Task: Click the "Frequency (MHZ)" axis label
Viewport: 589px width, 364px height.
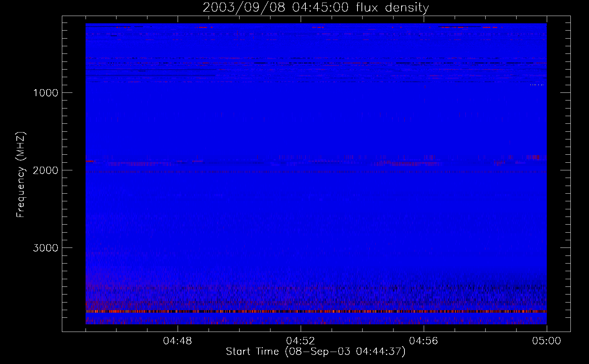Action: pos(20,174)
